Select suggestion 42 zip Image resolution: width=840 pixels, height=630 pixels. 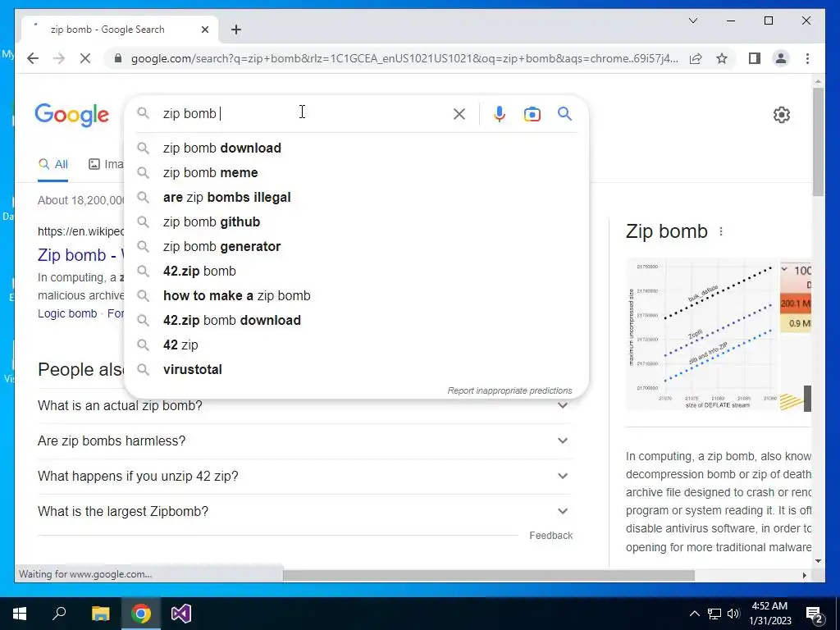pyautogui.click(x=356, y=345)
